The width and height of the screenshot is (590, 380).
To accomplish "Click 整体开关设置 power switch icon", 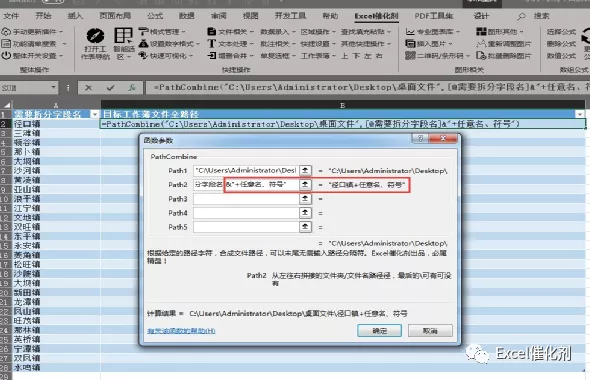I will pos(6,56).
